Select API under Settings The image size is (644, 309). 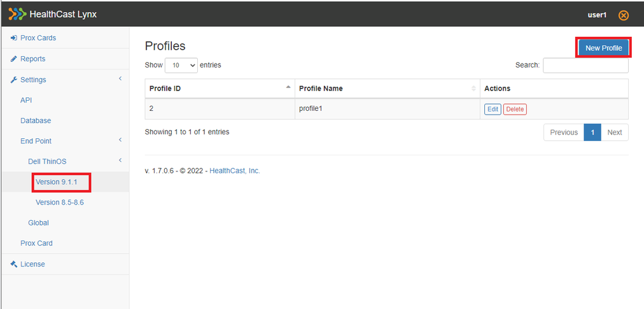pos(26,101)
